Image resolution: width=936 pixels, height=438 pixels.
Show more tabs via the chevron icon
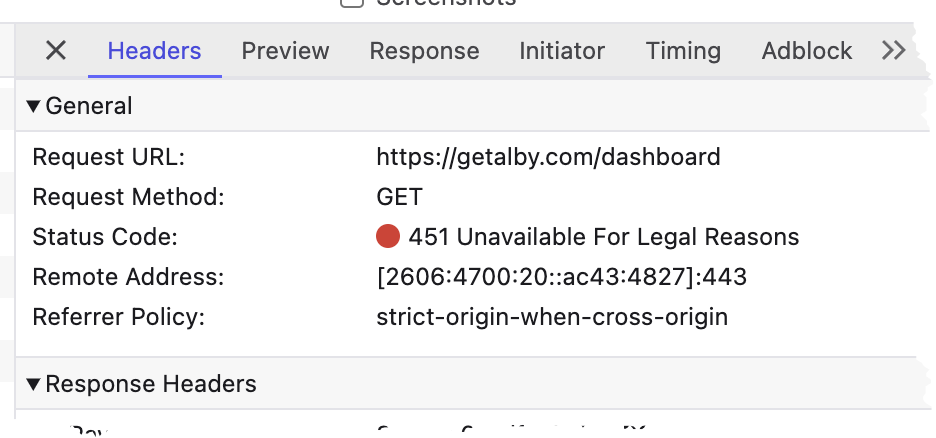pyautogui.click(x=894, y=51)
